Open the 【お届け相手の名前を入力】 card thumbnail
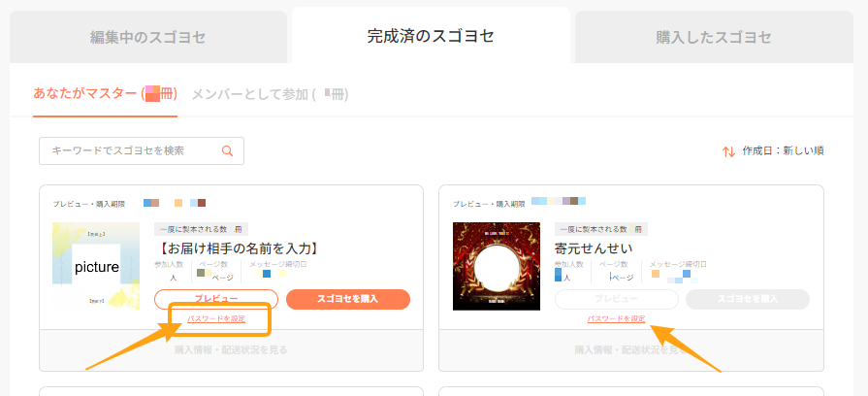Viewport: 868px width, 396px height. point(97,266)
